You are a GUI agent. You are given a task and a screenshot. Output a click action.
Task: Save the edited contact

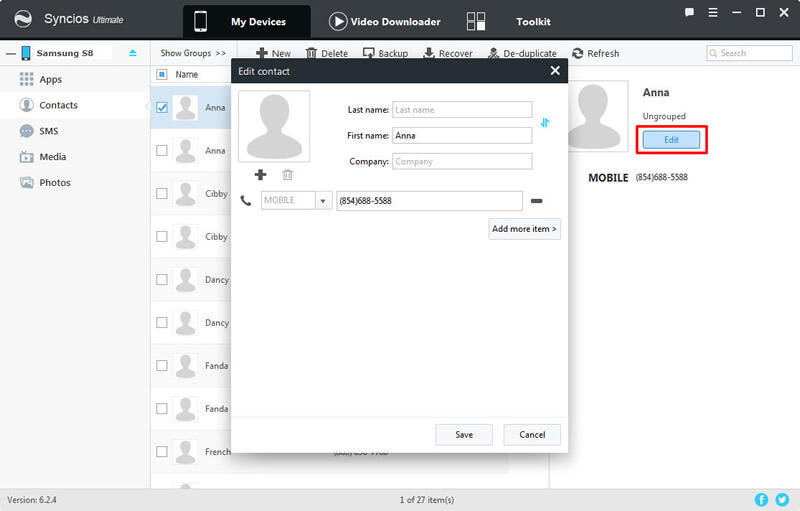[x=464, y=434]
